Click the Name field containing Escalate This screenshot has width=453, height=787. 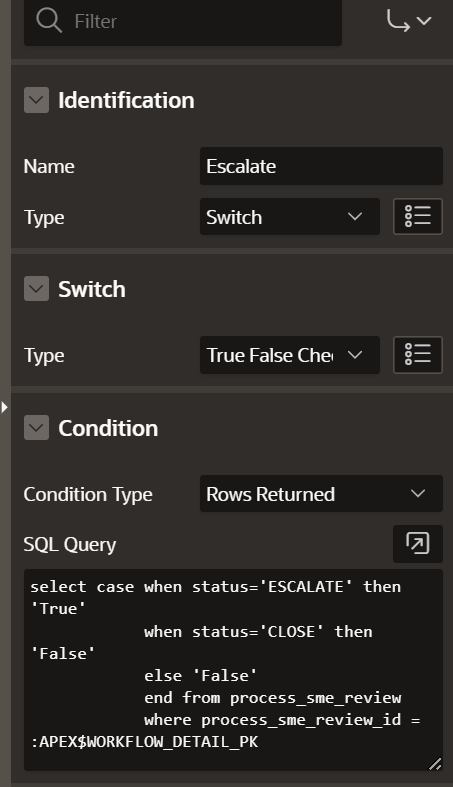coord(321,166)
